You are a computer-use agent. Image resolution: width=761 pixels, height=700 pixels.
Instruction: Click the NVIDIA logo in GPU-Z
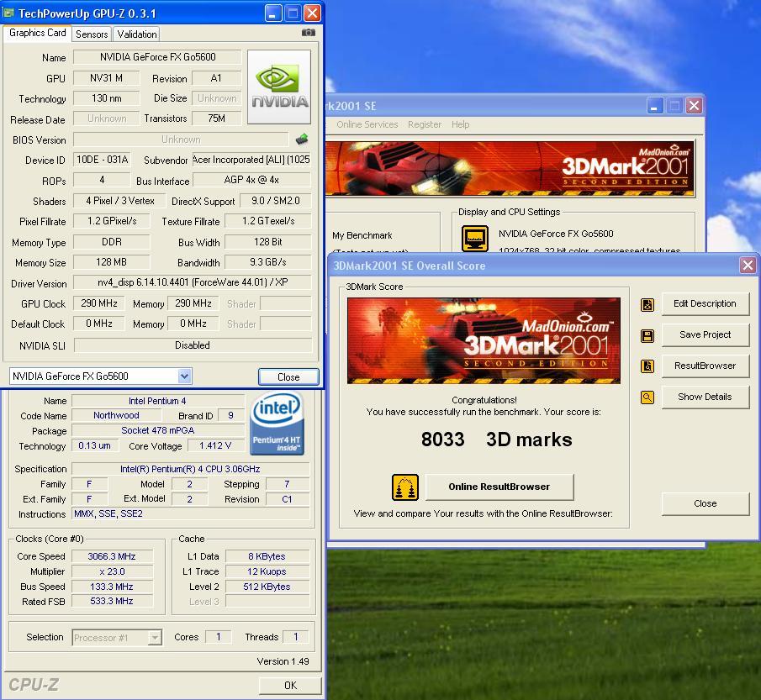click(279, 87)
